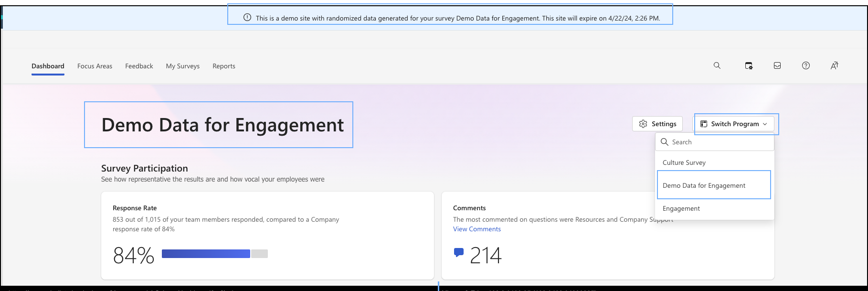Open the Reports tab
Viewport: 868px width, 291px height.
tap(224, 66)
